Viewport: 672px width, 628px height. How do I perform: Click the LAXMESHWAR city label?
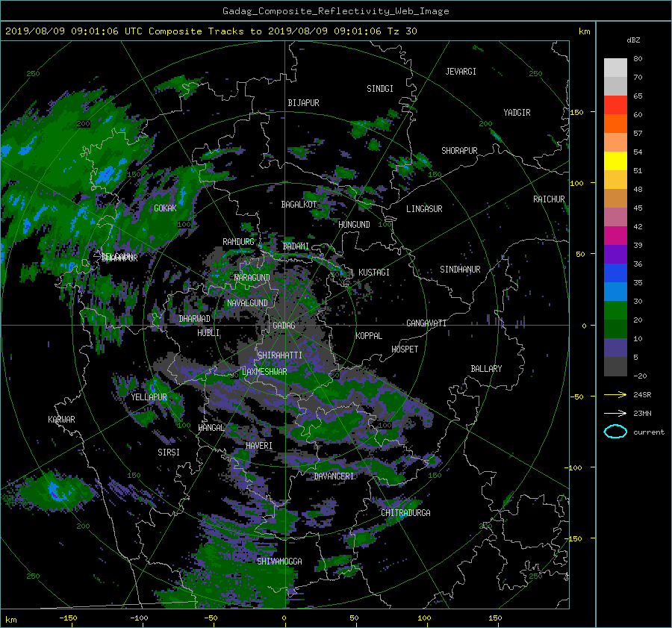click(x=264, y=372)
